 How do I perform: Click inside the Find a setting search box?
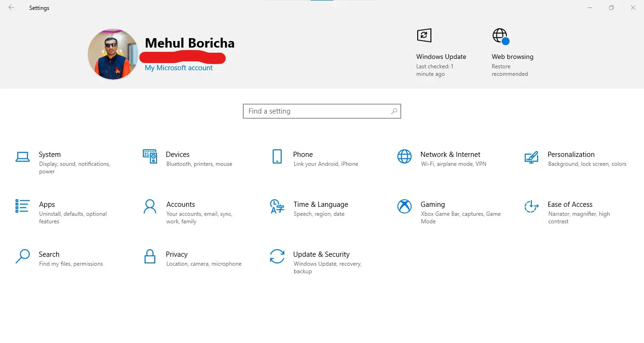311,111
